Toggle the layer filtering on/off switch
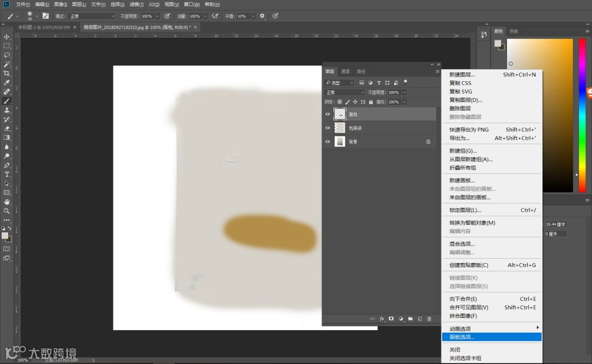Screen dimensions: 592x364 coord(406,82)
